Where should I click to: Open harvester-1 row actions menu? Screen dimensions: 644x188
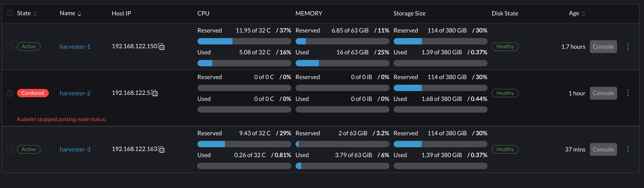click(628, 47)
